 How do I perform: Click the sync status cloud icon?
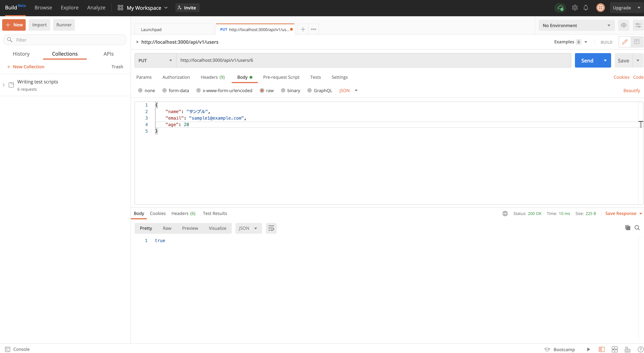click(x=560, y=8)
